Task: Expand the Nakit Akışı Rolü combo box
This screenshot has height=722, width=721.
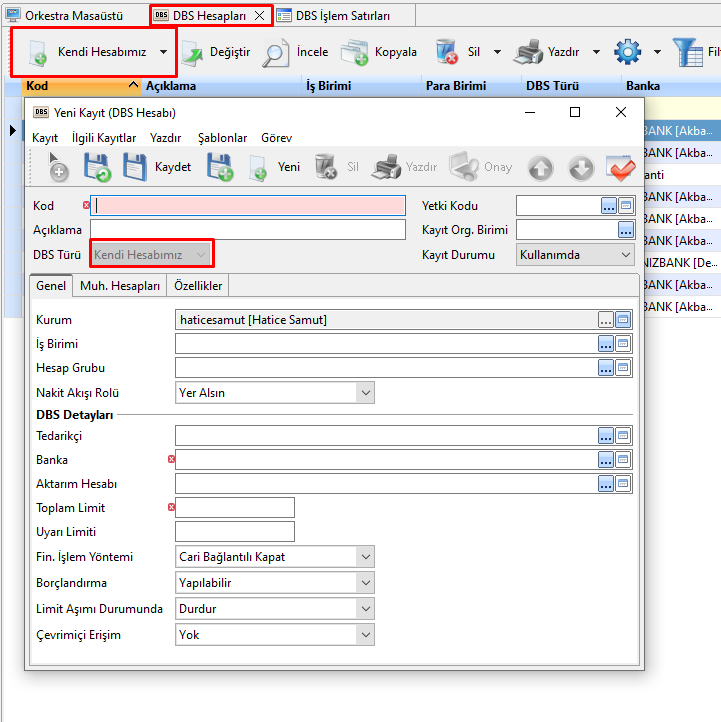Action: coord(274,393)
